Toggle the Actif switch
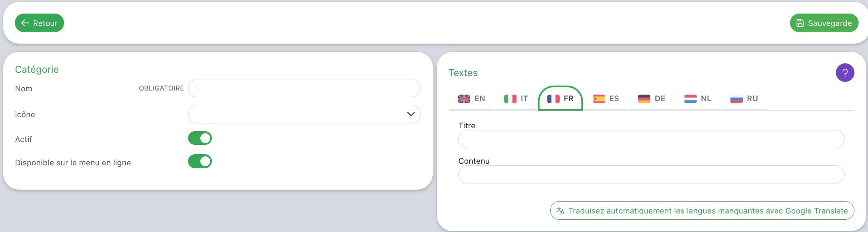This screenshot has height=232, width=868. click(200, 138)
